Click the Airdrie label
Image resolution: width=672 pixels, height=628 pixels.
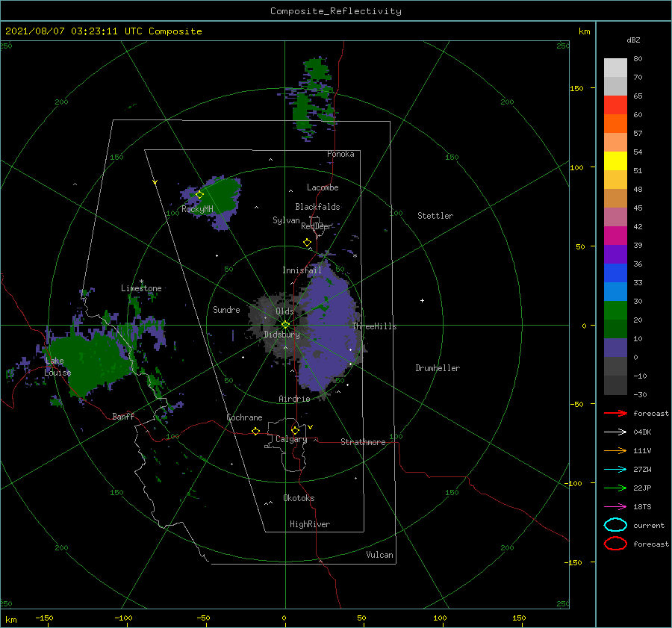tap(294, 399)
